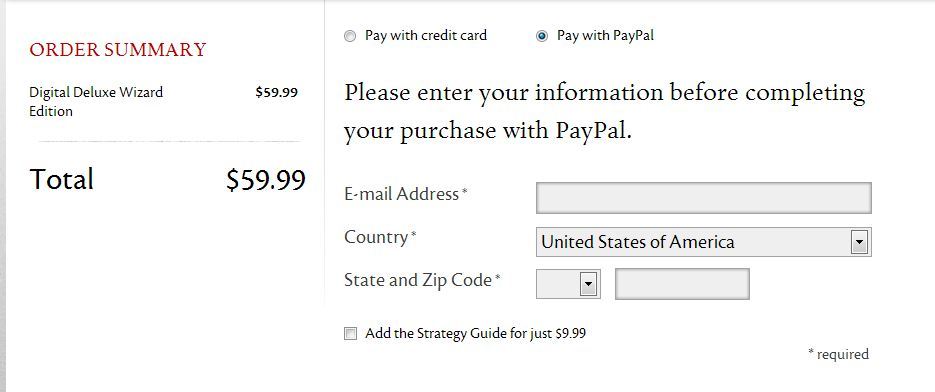This screenshot has height=392, width=935.
Task: Click the Total amount $59.99
Action: (266, 180)
